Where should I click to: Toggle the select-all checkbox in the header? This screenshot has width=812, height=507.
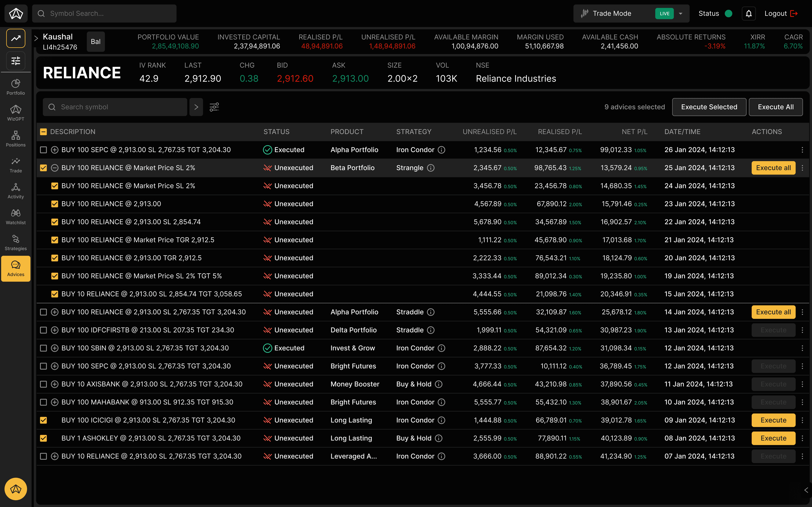[x=43, y=131]
